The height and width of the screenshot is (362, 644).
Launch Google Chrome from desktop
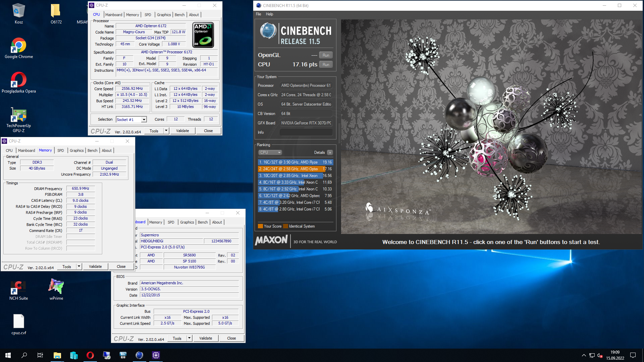pos(19,48)
